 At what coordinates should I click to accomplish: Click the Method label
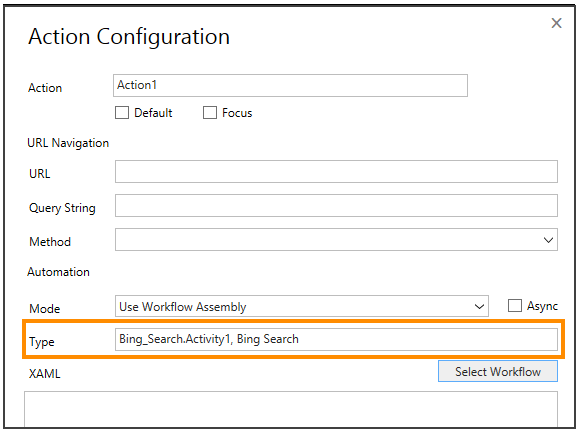point(50,241)
